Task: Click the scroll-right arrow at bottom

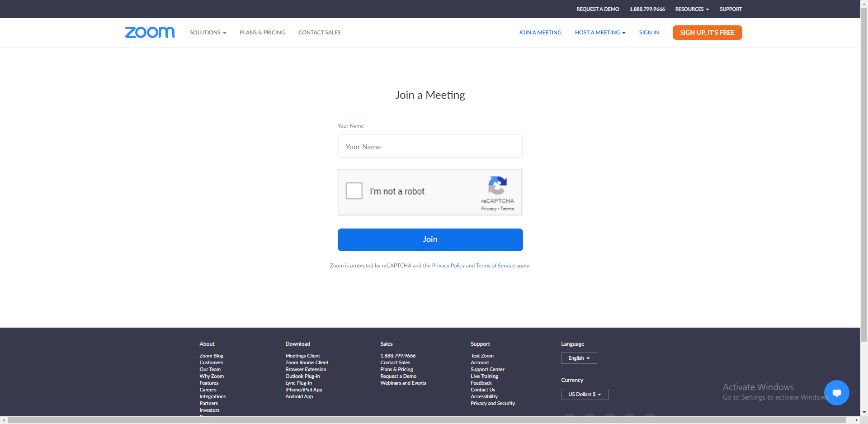Action: [856, 420]
